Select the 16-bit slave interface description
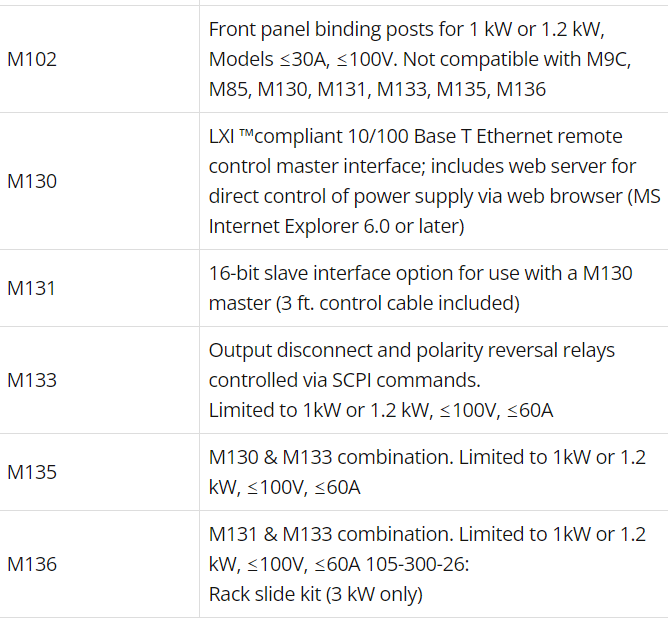This screenshot has height=630, width=668. tap(420, 288)
